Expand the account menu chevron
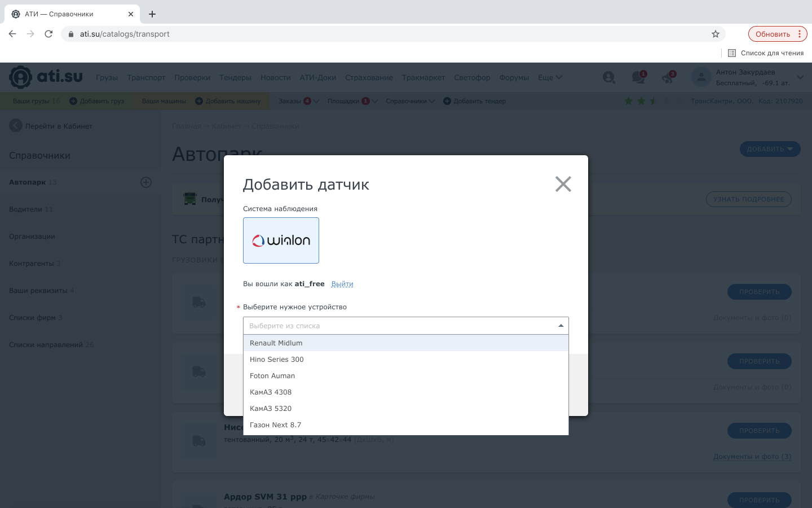The image size is (812, 508). (800, 77)
